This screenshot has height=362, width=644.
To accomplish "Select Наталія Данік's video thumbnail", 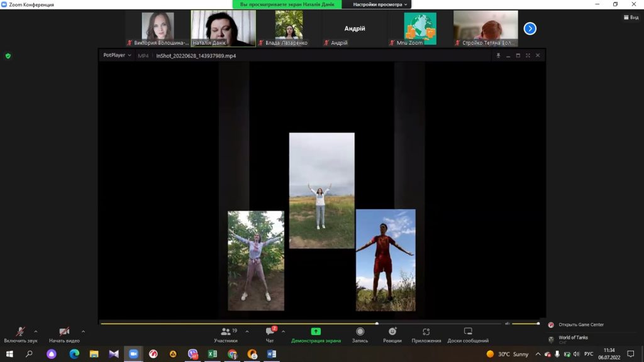I will coord(223,28).
